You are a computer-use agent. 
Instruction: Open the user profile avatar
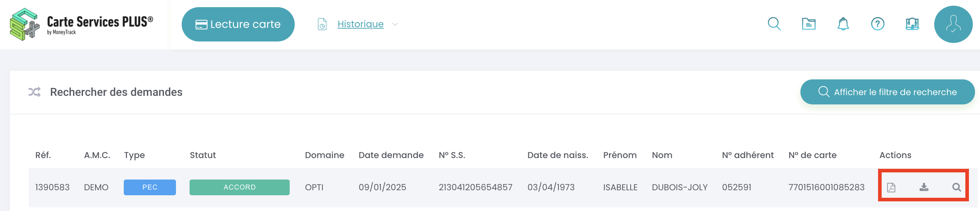tap(953, 24)
